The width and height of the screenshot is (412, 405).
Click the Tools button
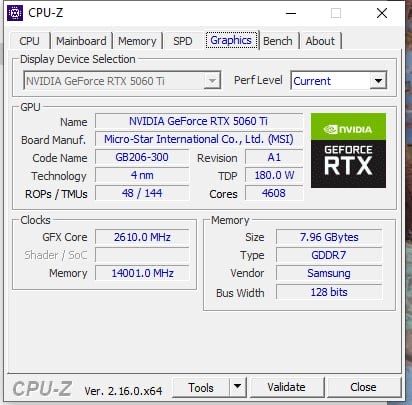pyautogui.click(x=201, y=387)
